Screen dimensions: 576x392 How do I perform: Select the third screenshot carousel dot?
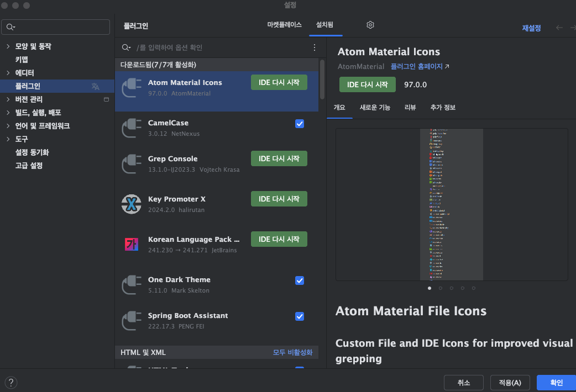point(452,288)
